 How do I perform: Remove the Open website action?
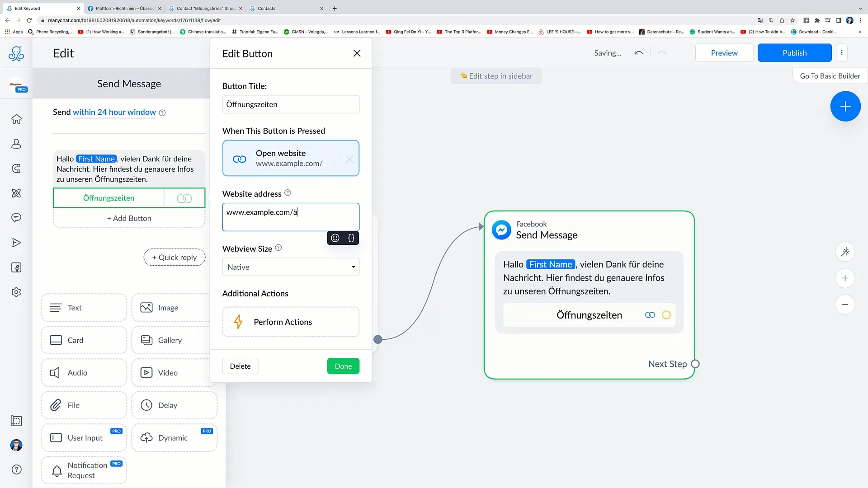349,159
